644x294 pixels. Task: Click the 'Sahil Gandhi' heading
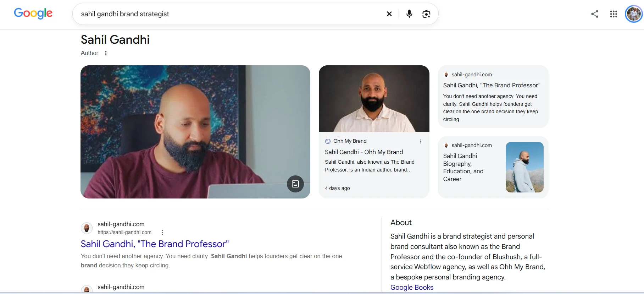pos(115,40)
